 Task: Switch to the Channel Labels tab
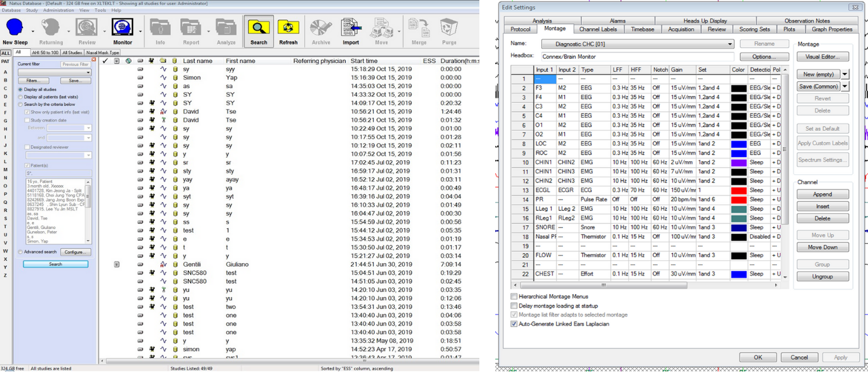tap(598, 29)
